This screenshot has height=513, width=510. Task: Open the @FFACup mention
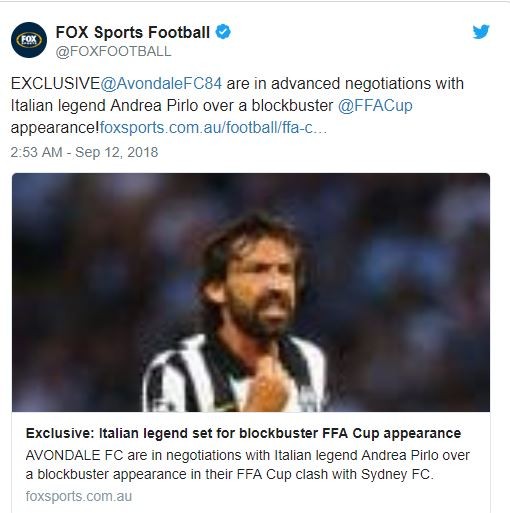375,106
